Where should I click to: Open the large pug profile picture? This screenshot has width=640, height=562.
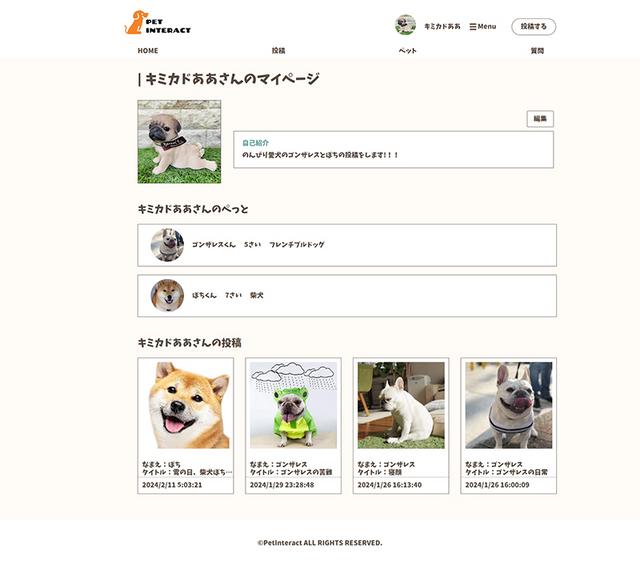(x=179, y=142)
